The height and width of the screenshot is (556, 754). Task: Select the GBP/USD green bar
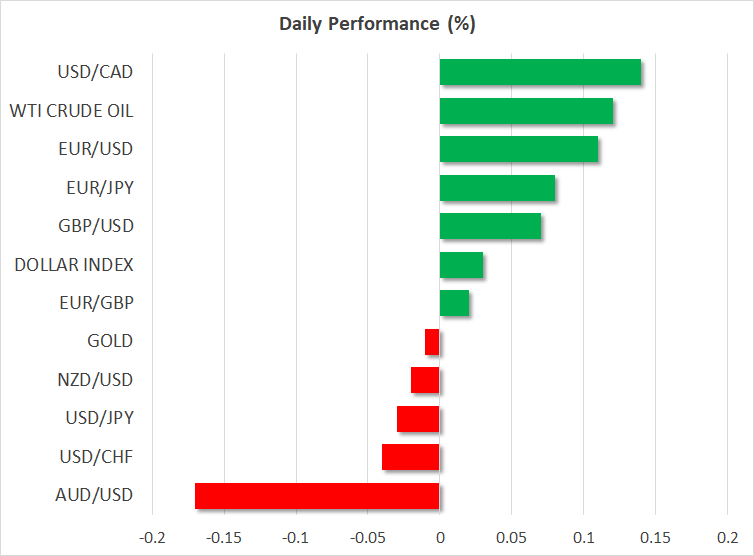pos(490,226)
